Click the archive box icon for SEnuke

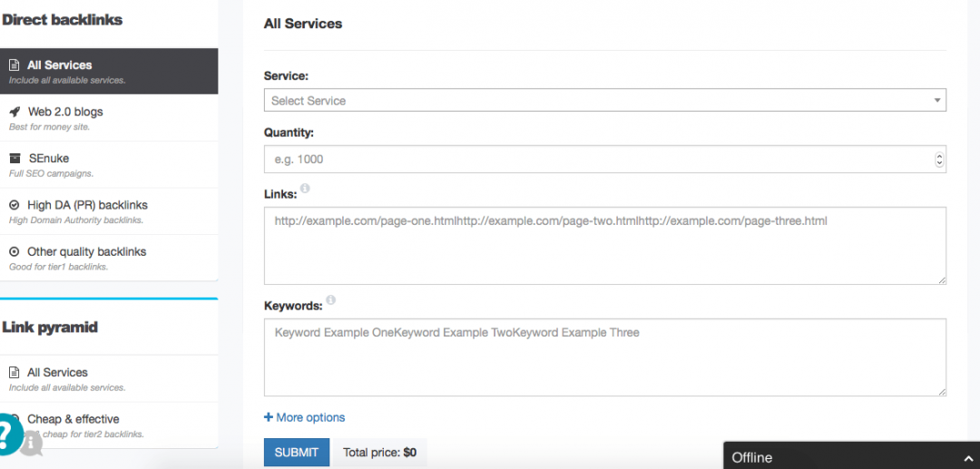tap(15, 158)
